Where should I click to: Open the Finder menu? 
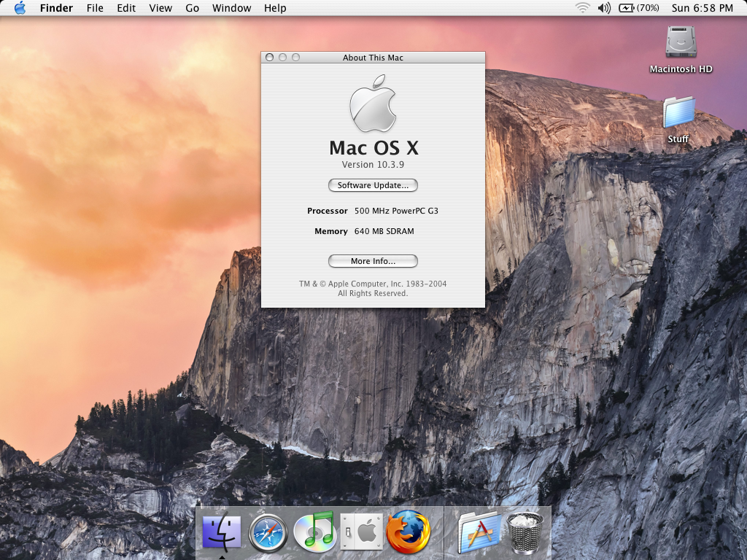point(56,8)
